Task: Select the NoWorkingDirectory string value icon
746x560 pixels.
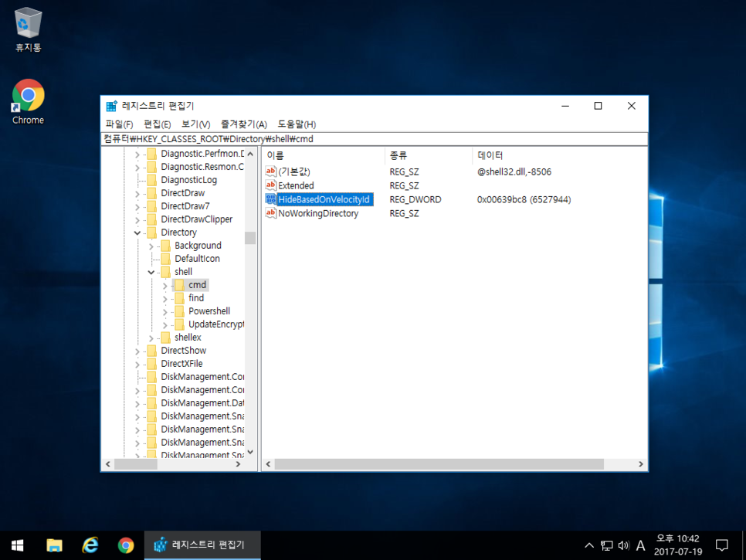Action: (x=271, y=212)
